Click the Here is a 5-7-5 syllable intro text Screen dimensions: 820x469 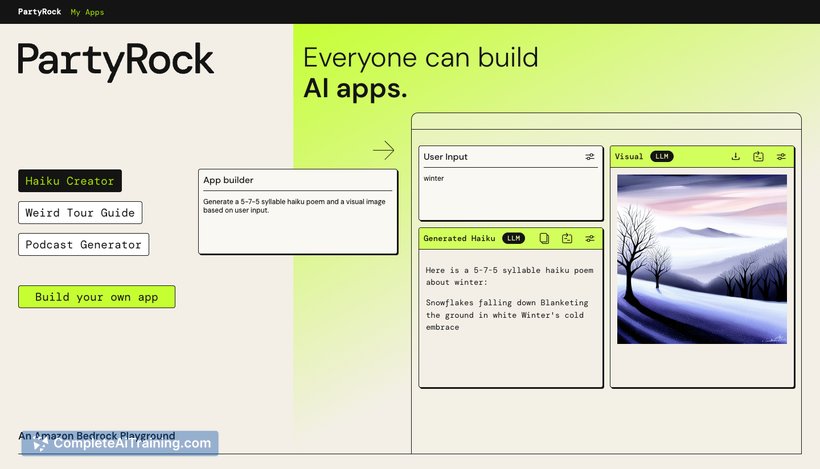click(x=509, y=276)
